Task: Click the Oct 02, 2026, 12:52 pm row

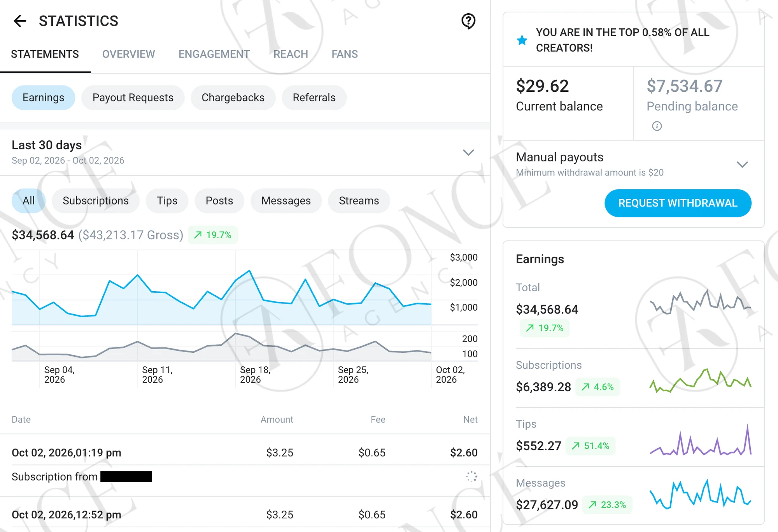Action: pos(245,514)
